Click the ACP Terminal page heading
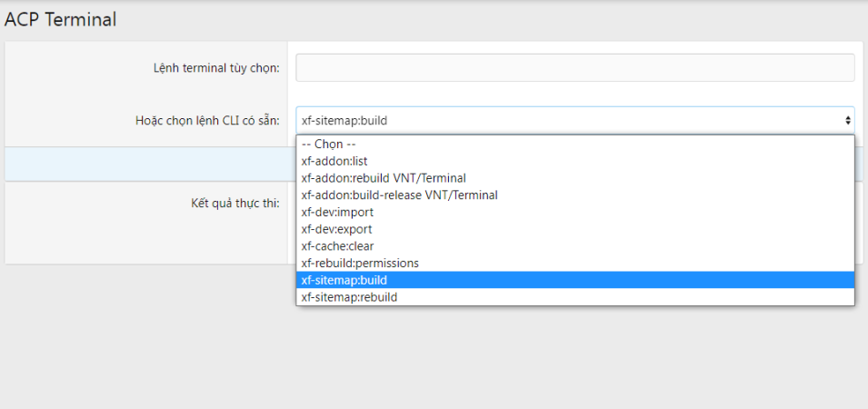 click(61, 19)
